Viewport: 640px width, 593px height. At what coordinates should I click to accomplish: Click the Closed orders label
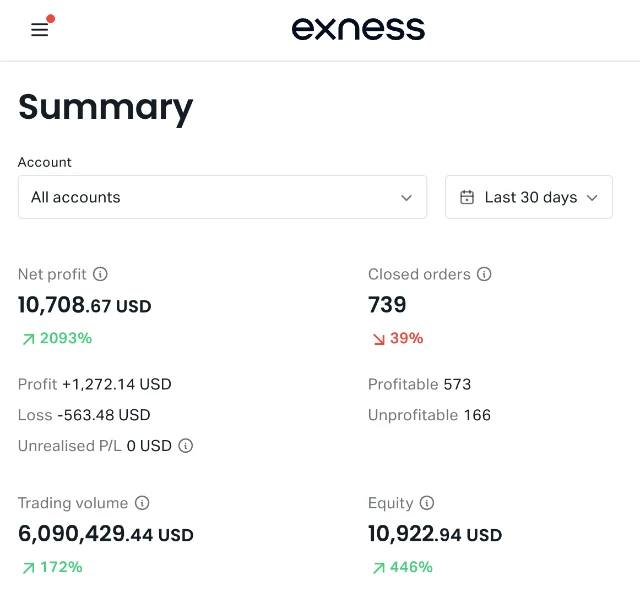coord(419,274)
